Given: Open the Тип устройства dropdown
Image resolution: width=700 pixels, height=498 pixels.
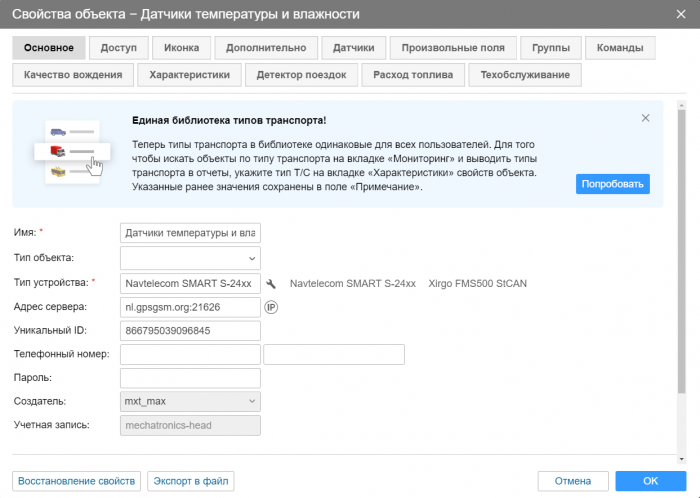Looking at the screenshot, I should tap(190, 283).
